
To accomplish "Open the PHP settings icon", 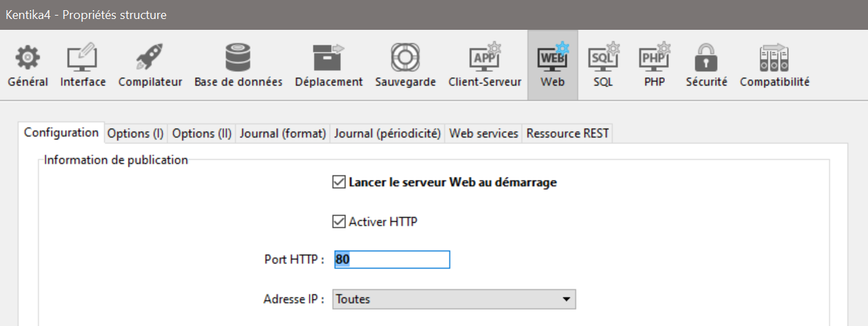I will point(654,66).
